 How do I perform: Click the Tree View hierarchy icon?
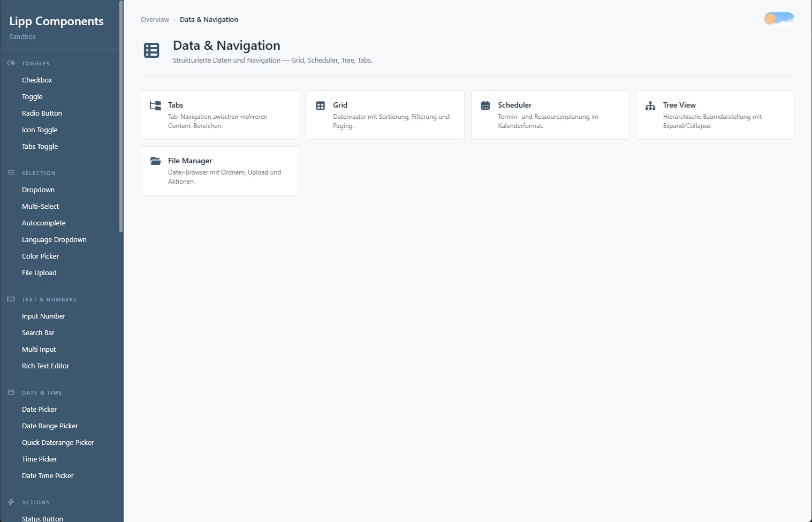point(650,105)
